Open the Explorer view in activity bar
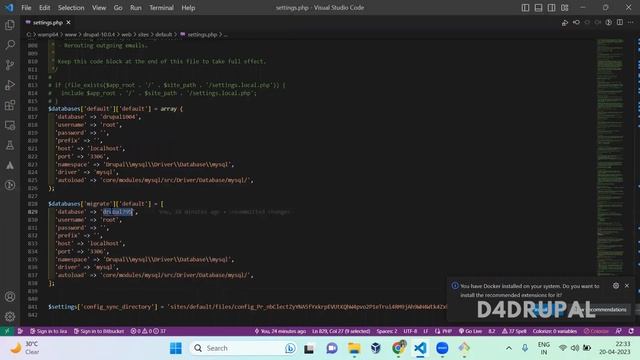The height and width of the screenshot is (360, 640). [10, 25]
